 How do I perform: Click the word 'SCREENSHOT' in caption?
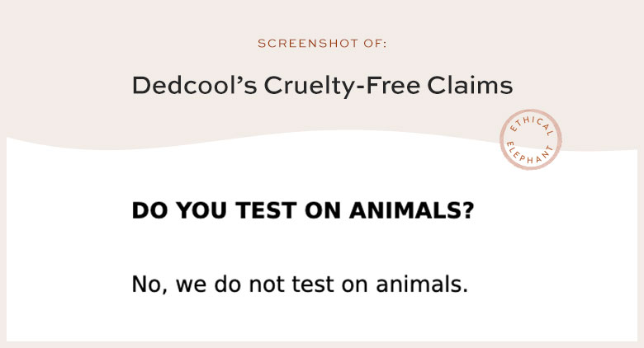[x=308, y=44]
